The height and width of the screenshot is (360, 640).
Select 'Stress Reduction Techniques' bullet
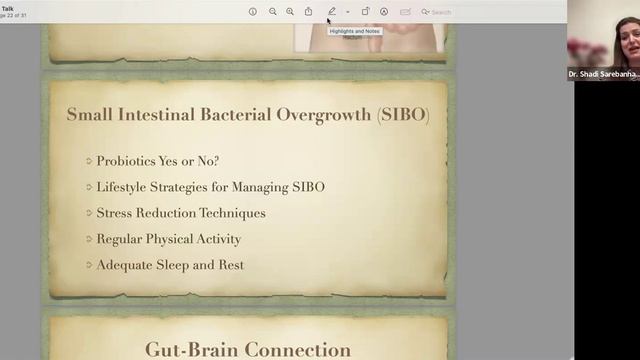[181, 213]
